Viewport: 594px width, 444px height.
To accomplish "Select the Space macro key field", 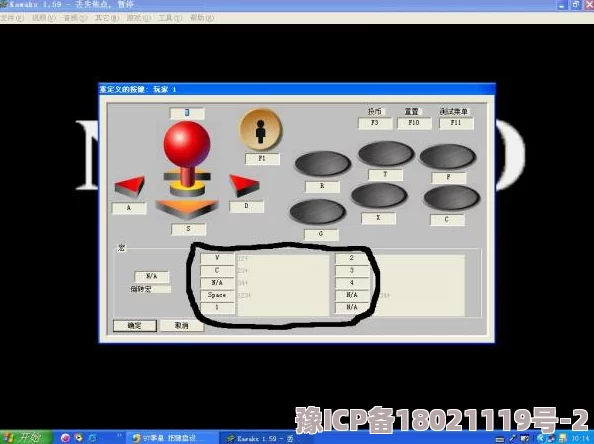I will point(217,295).
